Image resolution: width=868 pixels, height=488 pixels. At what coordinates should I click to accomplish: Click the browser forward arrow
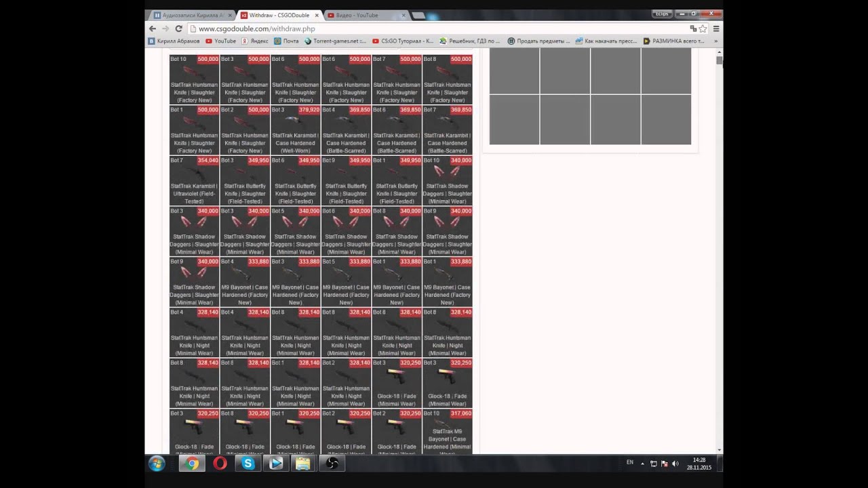165,28
